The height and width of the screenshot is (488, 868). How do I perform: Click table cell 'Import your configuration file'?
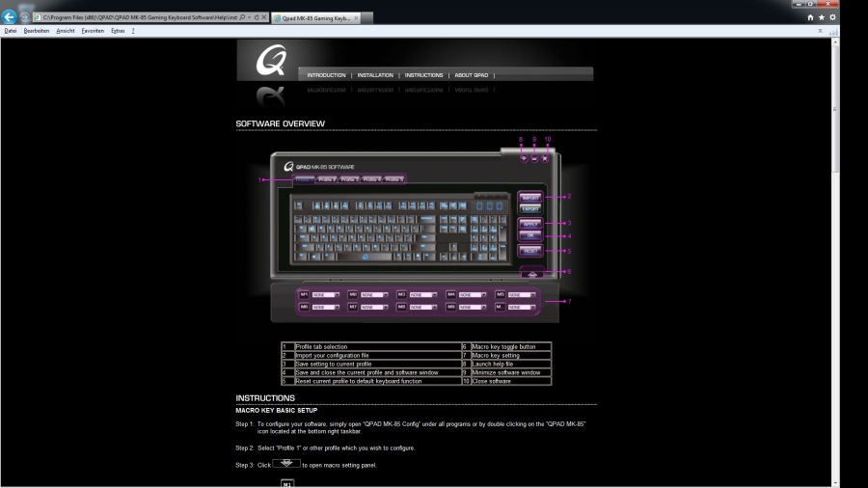(x=377, y=355)
